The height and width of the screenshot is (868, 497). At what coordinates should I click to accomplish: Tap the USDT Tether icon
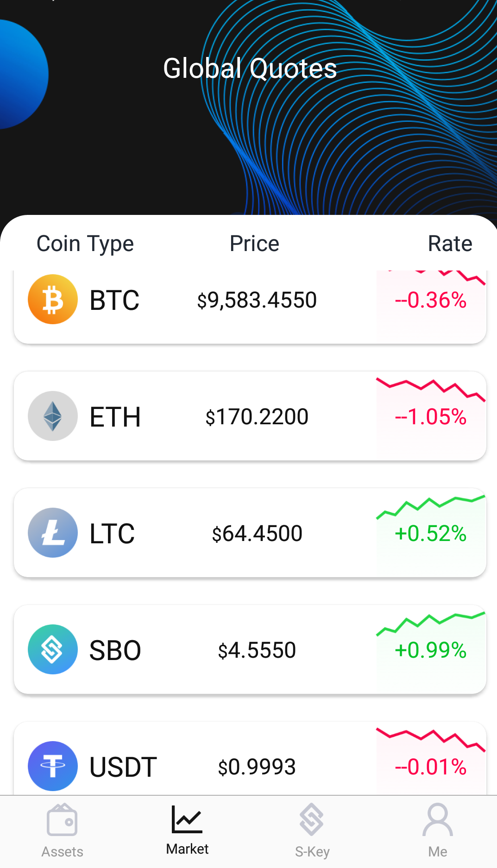53,766
